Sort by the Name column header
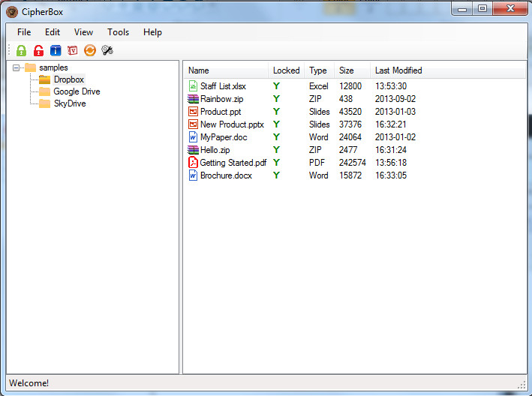The width and height of the screenshot is (532, 396). pos(226,70)
